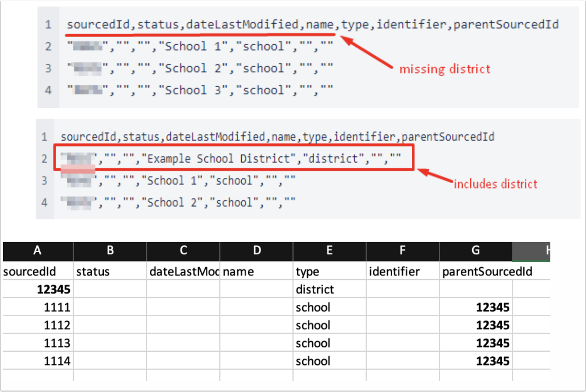The height and width of the screenshot is (392, 586).
Task: Select the bold 12345 cell in column A
Action: point(37,289)
